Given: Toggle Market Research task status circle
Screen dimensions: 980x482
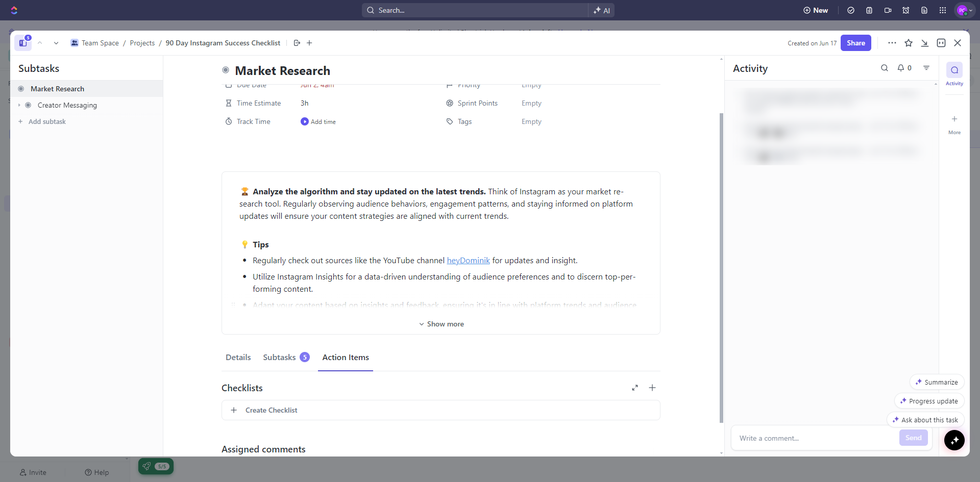Looking at the screenshot, I should tap(226, 70).
